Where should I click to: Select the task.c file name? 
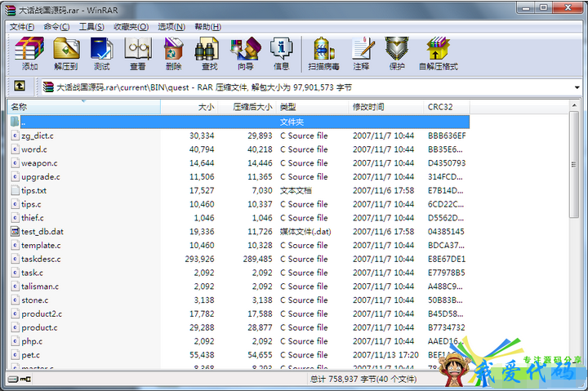click(32, 273)
